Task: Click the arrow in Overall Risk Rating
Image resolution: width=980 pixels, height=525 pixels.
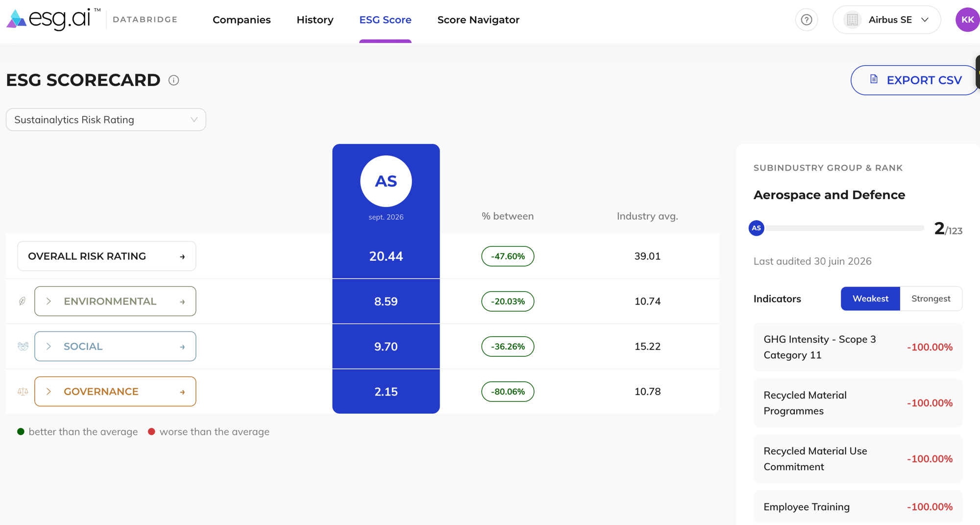Action: coord(182,256)
